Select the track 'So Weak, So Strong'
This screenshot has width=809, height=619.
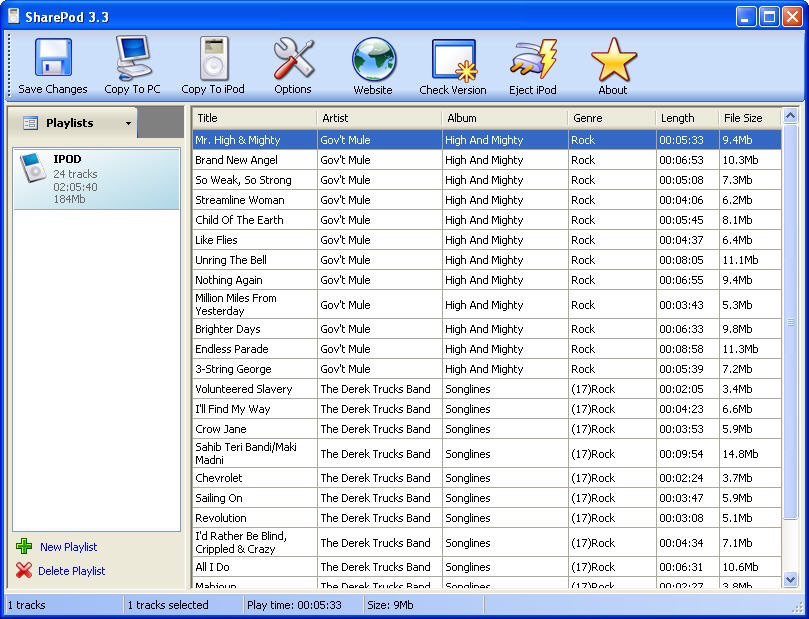point(487,180)
